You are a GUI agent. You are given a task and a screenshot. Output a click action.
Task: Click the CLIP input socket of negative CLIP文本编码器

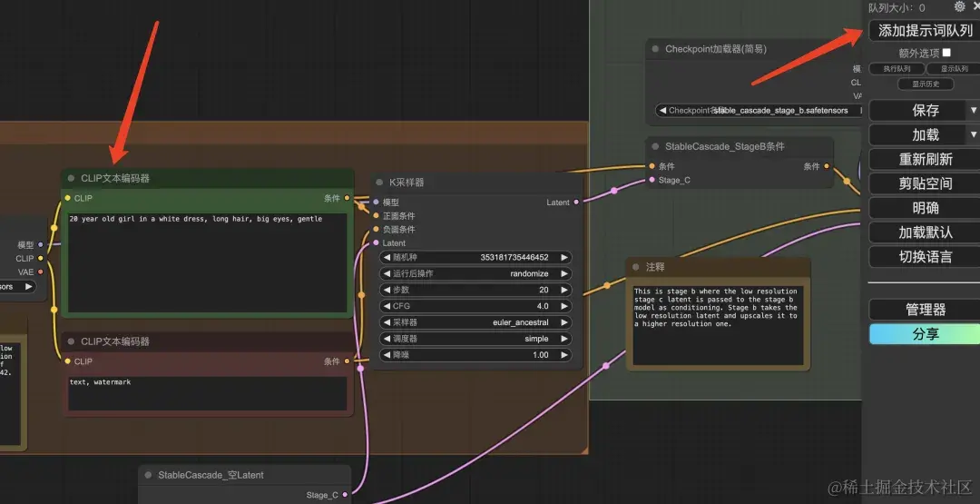(x=67, y=361)
